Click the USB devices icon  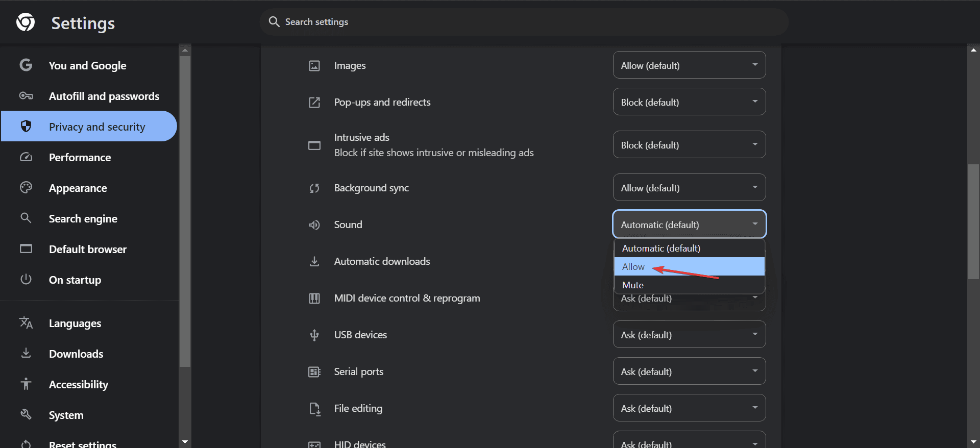(x=314, y=335)
